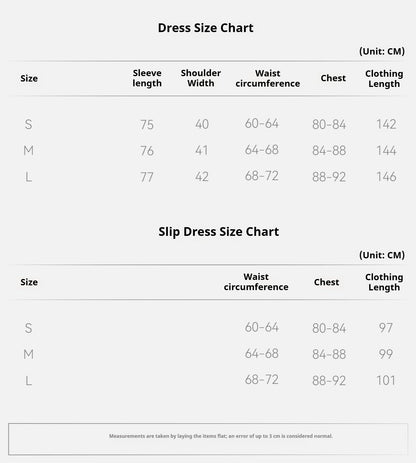Click the Sleeve length column header
Screen dimensions: 416x463
(x=147, y=78)
